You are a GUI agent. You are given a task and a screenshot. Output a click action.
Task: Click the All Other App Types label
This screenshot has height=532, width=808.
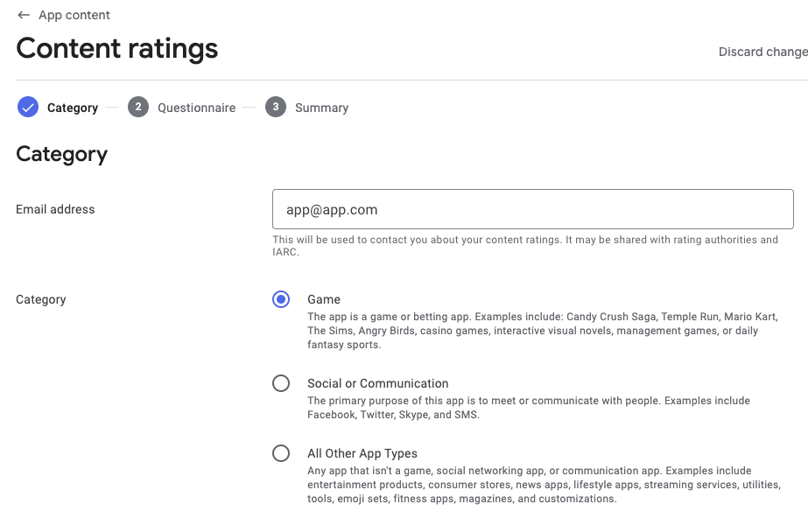click(362, 453)
